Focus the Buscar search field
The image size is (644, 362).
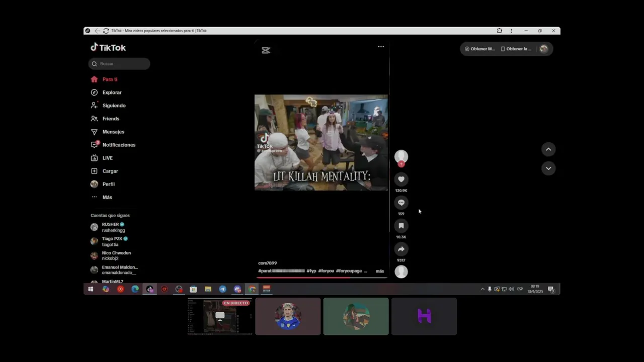pyautogui.click(x=119, y=64)
